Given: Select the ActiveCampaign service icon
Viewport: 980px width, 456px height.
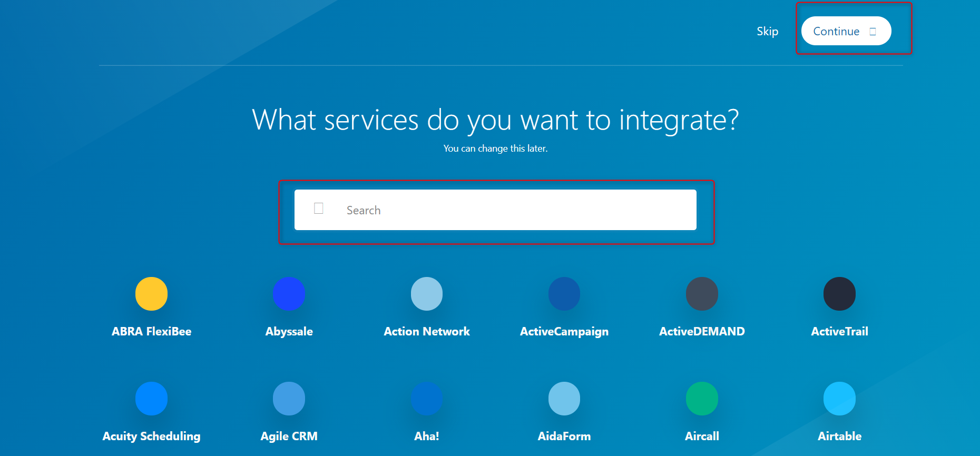Looking at the screenshot, I should [x=564, y=294].
